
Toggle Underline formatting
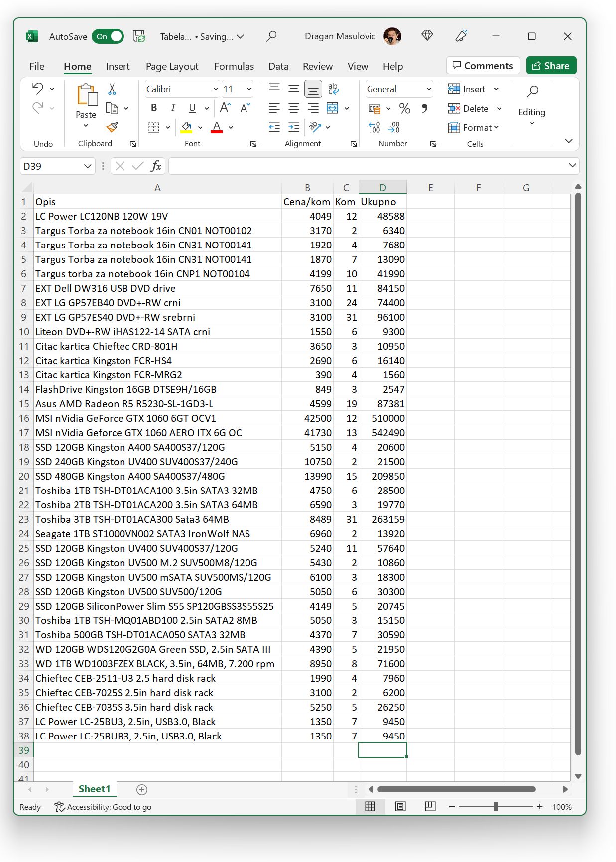click(192, 108)
